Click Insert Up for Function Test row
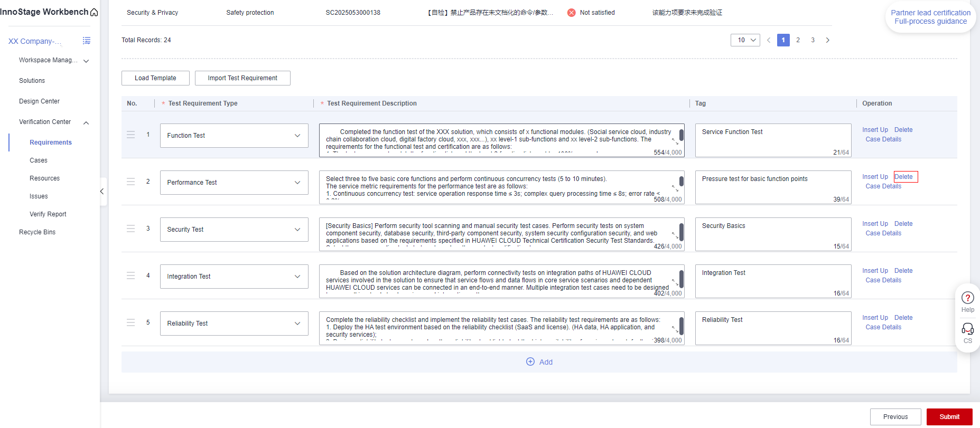 coord(875,130)
